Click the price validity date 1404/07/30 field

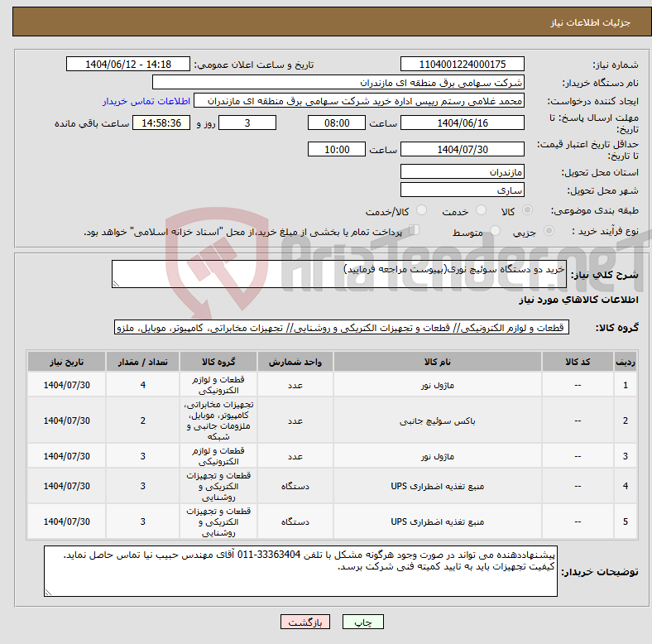click(462, 149)
